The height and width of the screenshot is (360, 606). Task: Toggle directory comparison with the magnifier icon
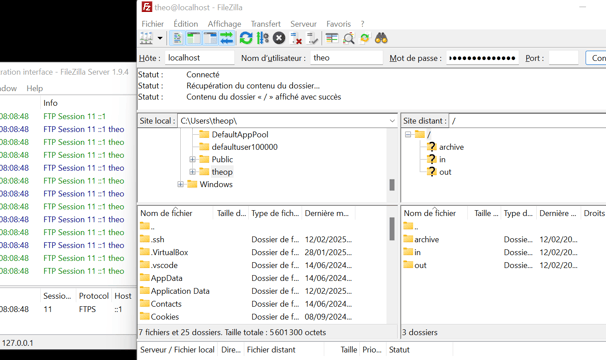point(349,38)
